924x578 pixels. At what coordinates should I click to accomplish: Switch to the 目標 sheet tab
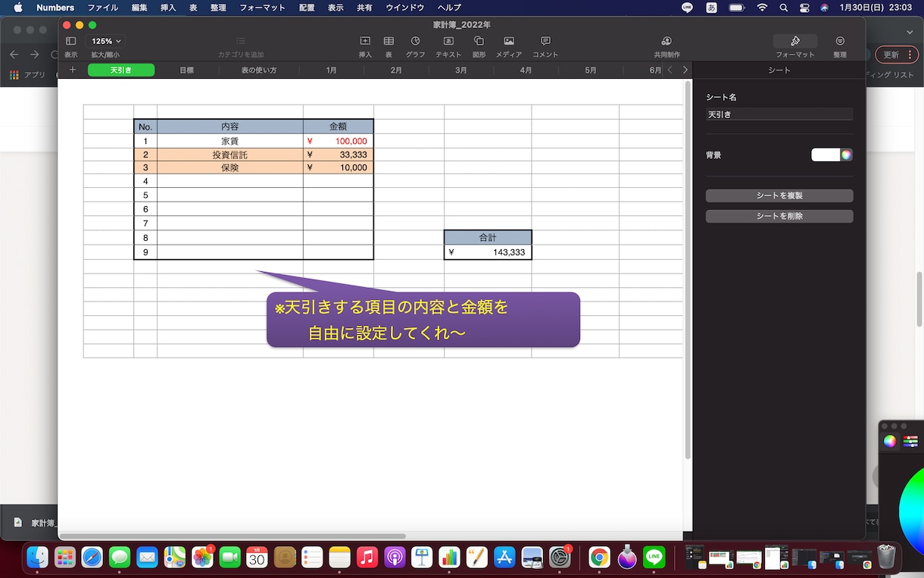[x=186, y=70]
